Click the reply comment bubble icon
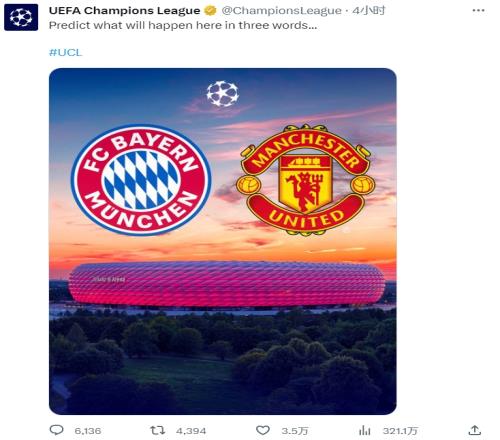Screen dimensions: 500x440 point(56,430)
